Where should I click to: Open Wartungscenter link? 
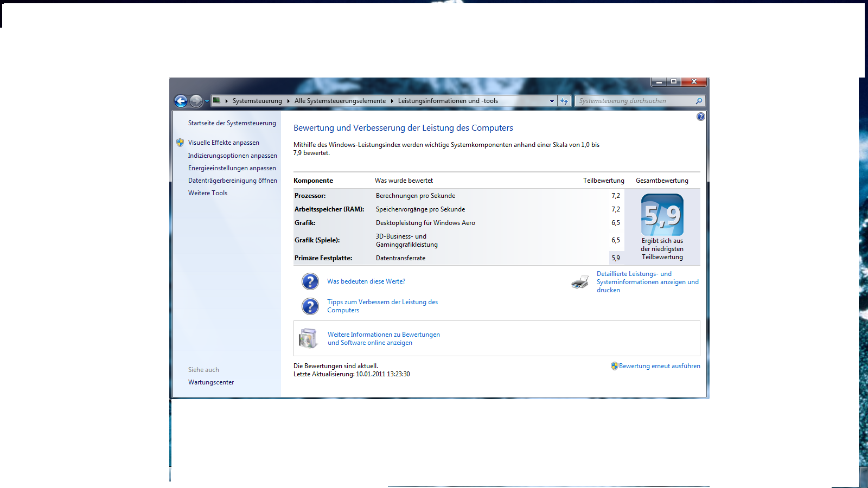(x=211, y=382)
